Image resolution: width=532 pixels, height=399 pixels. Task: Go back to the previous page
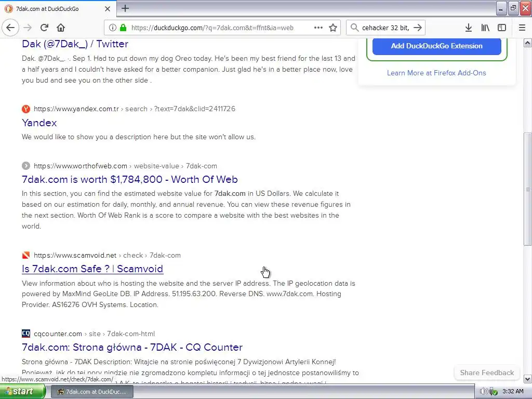click(10, 28)
